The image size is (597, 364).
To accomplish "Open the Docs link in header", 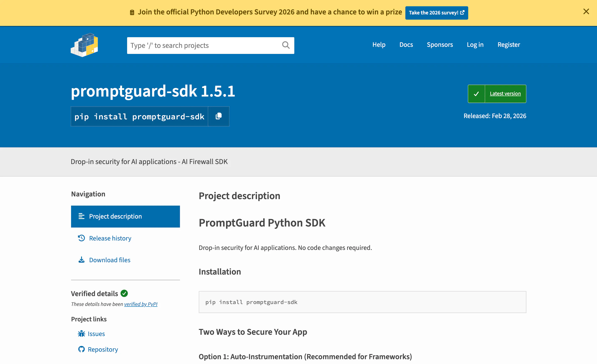I will 406,45.
